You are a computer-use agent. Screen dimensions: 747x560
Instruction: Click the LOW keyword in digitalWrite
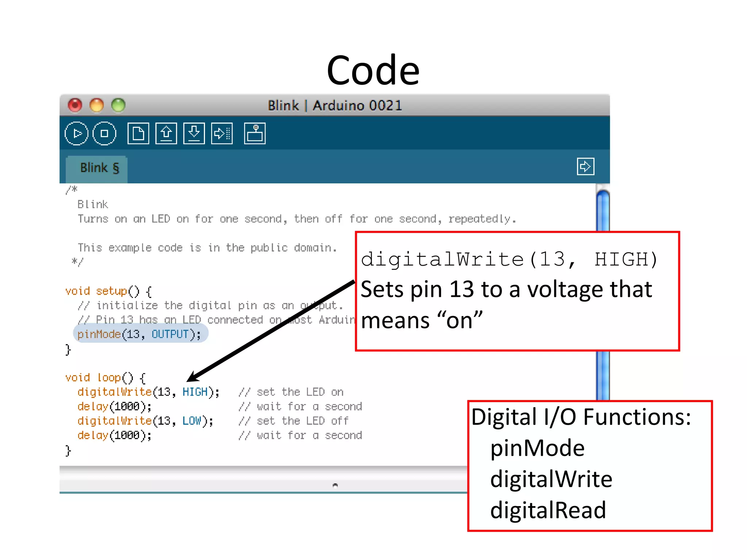tap(191, 421)
